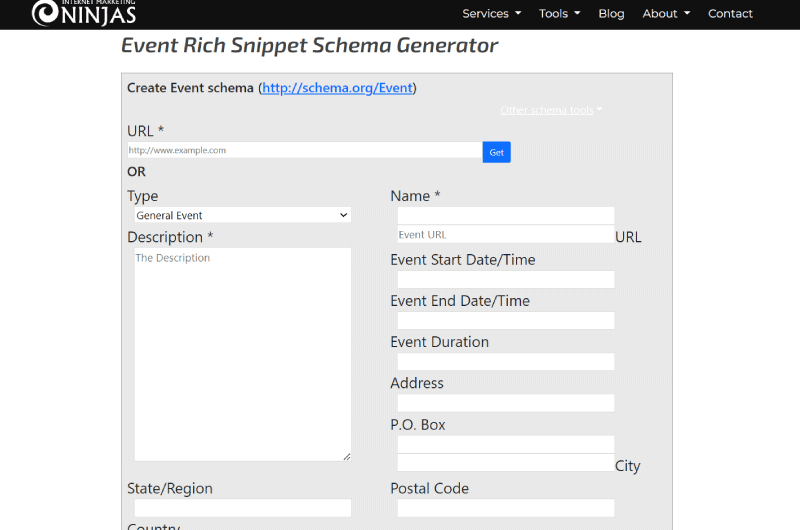Click the City input field
The image size is (800, 530).
506,463
